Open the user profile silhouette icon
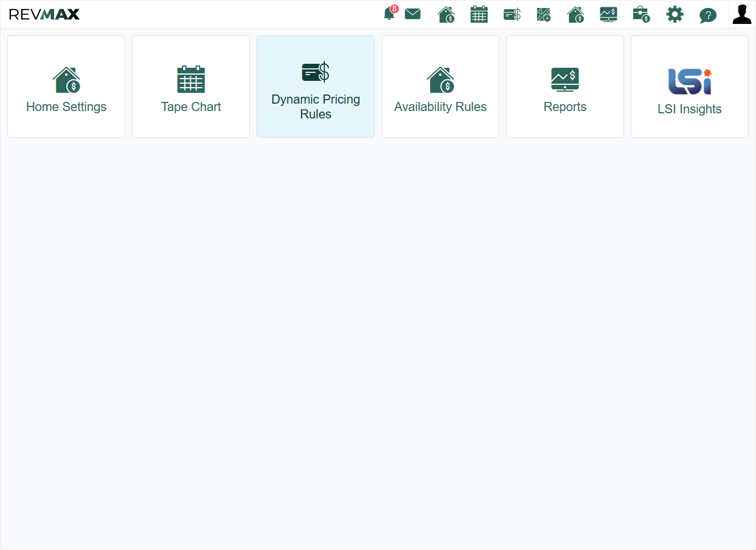This screenshot has width=756, height=550. click(742, 14)
